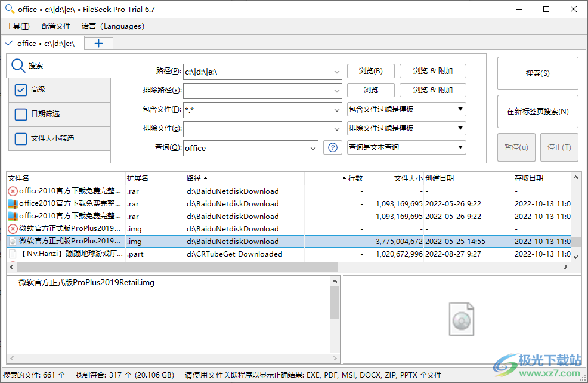Enable the 文件大小筛选 size filter checkbox

point(21,139)
